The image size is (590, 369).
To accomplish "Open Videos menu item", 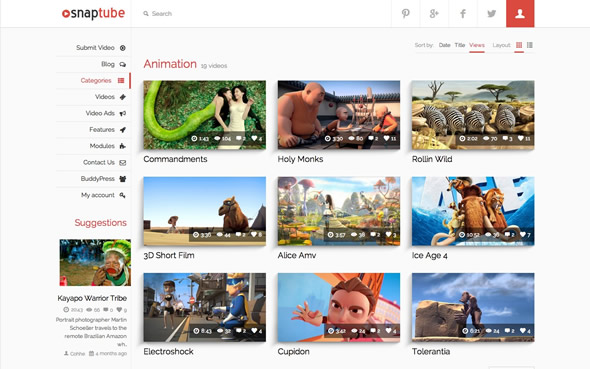I will tap(105, 97).
